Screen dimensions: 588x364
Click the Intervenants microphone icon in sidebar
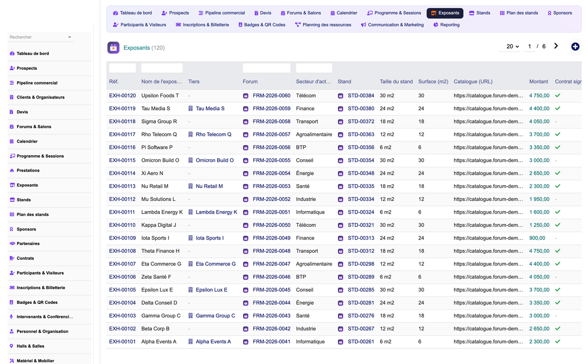12,316
